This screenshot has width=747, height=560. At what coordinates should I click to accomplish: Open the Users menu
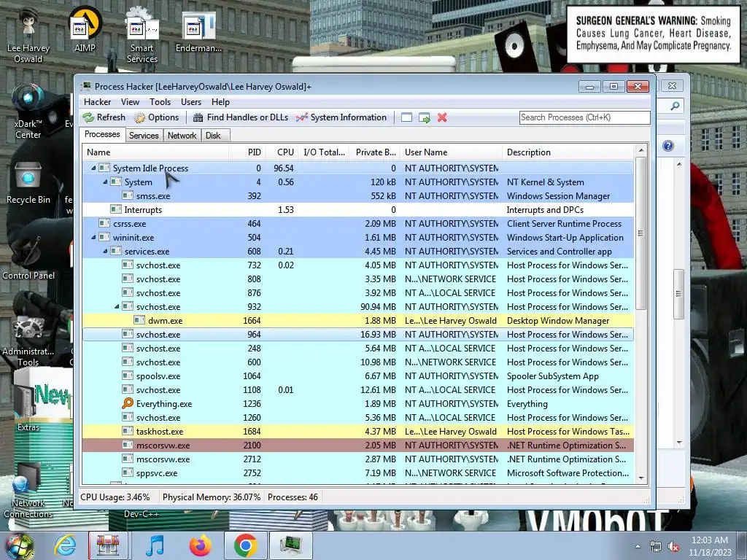(191, 102)
